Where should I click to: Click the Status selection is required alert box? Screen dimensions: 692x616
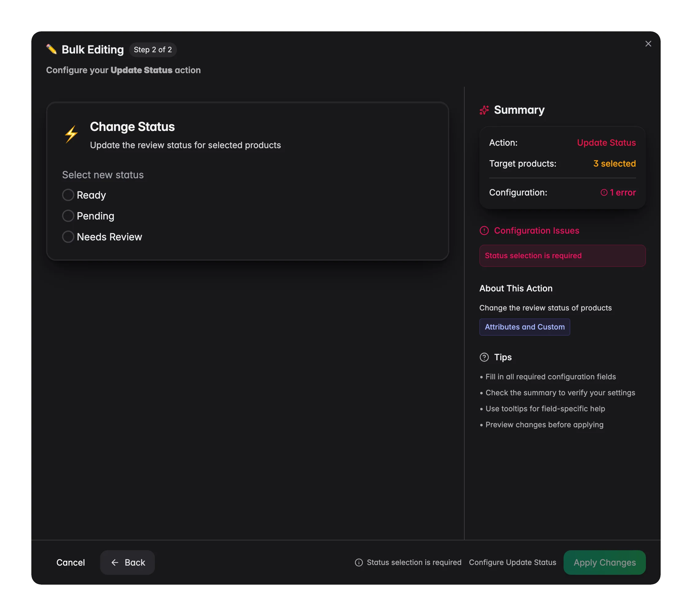click(x=562, y=256)
